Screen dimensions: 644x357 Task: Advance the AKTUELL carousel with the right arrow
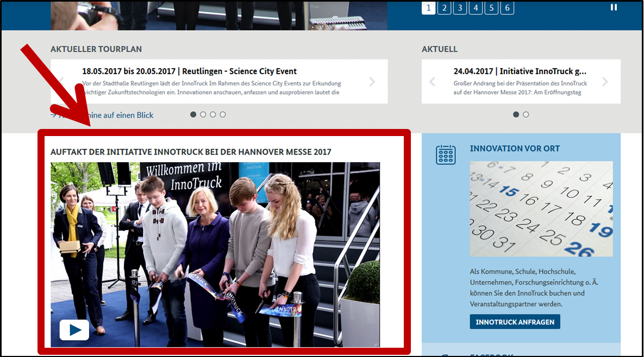tap(605, 81)
